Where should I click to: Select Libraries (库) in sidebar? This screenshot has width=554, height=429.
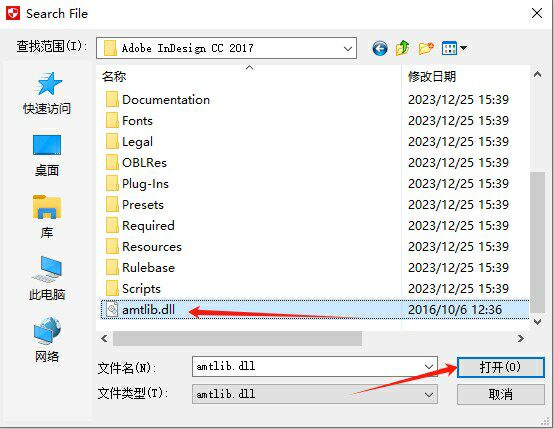tap(47, 217)
